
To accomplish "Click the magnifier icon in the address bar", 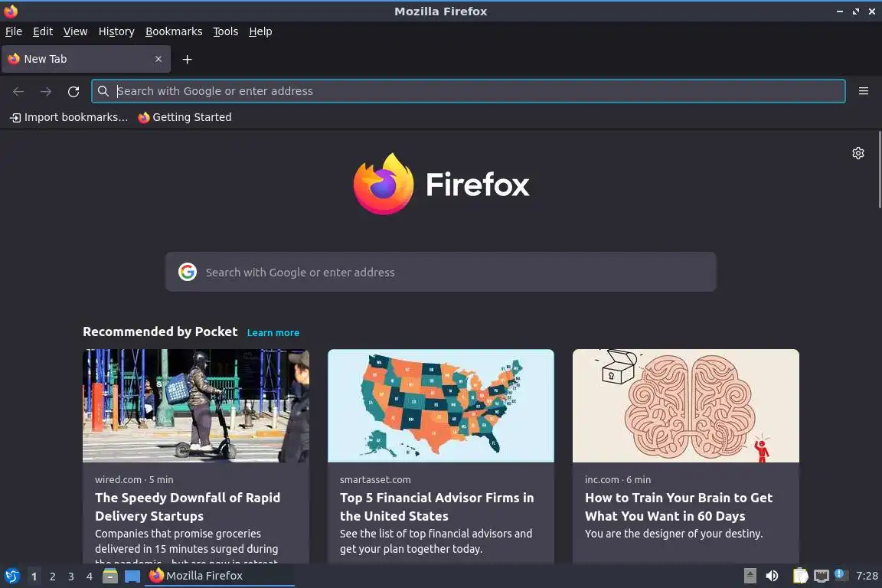I will pyautogui.click(x=103, y=91).
